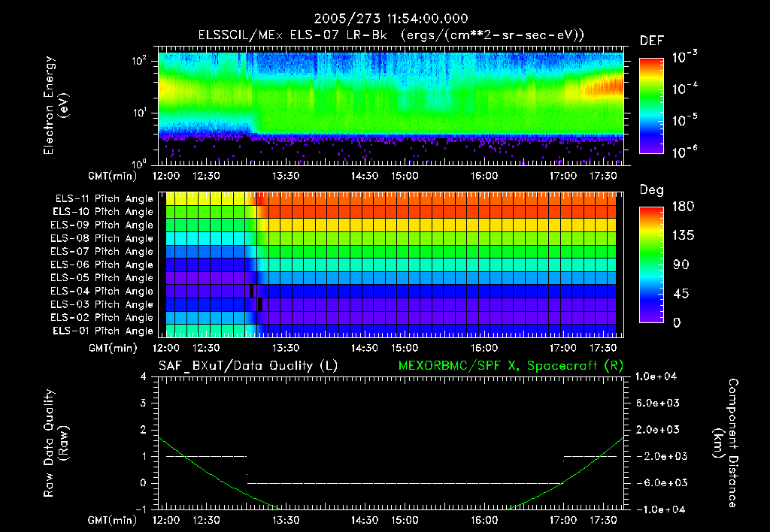Click the ELS-02 Pitch Angle row label
This screenshot has width=770, height=532.
point(102,318)
